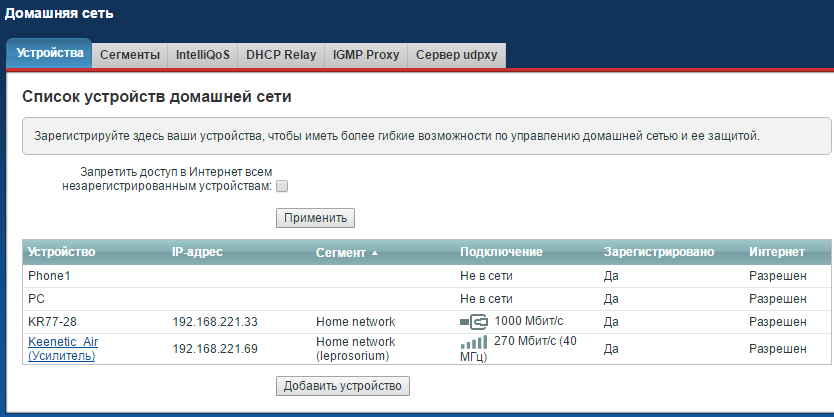Sort by the Подключение column header

click(x=500, y=252)
